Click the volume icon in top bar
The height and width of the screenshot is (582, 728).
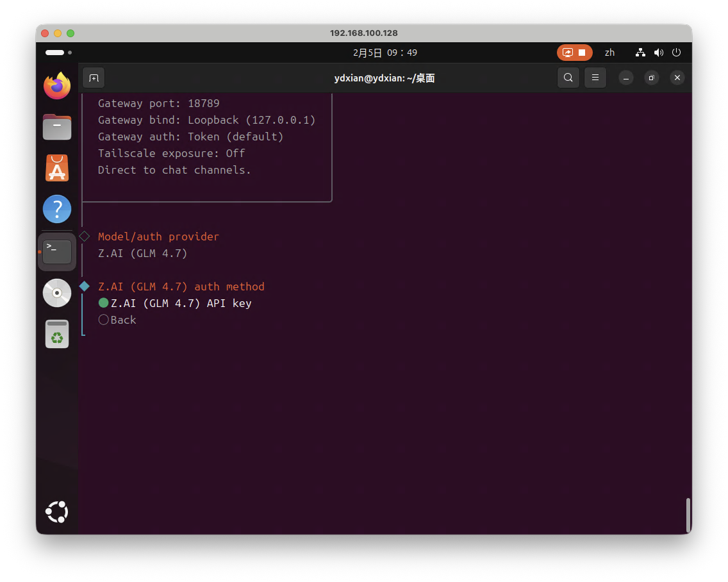coord(658,53)
